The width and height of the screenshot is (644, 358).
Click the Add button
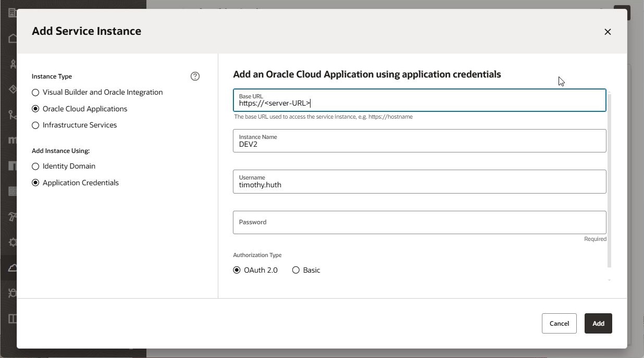pyautogui.click(x=598, y=324)
